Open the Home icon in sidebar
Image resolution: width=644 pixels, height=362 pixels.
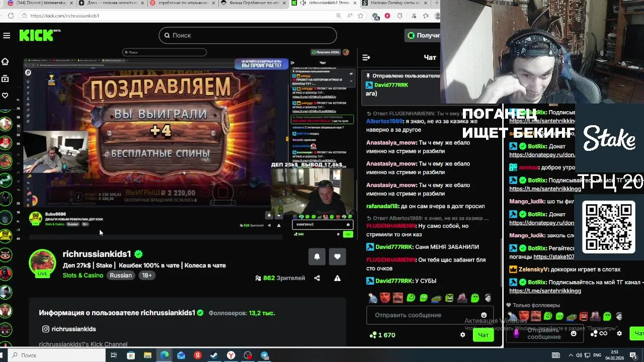(x=5, y=61)
